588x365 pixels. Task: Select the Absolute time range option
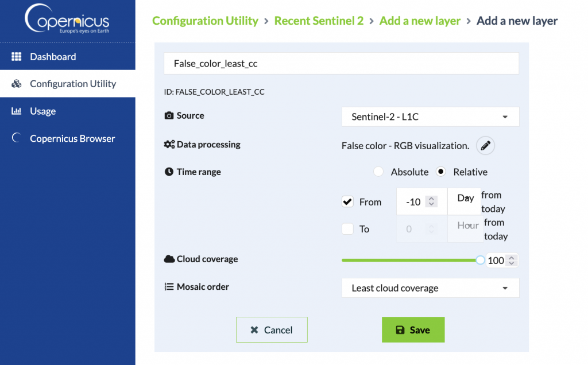click(378, 172)
